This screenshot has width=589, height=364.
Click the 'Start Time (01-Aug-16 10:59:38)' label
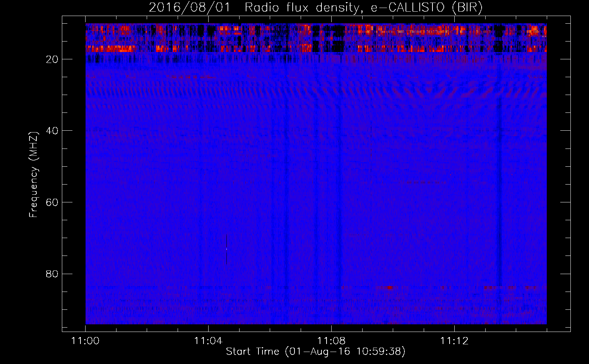click(316, 352)
